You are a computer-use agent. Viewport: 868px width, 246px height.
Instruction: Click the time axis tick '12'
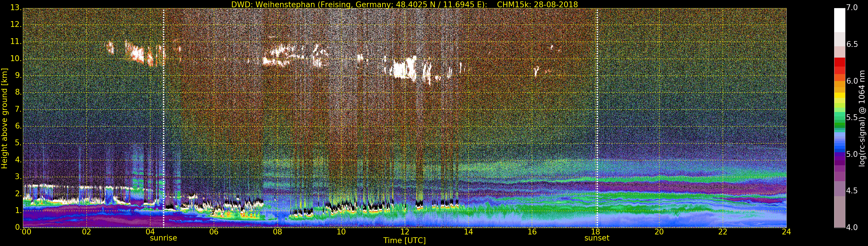coord(405,232)
